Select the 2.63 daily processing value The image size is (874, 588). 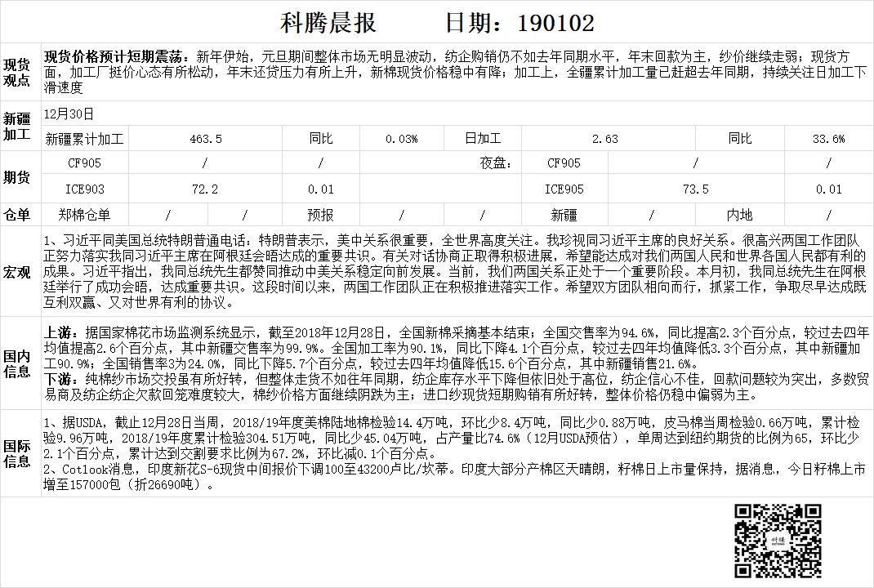click(604, 139)
